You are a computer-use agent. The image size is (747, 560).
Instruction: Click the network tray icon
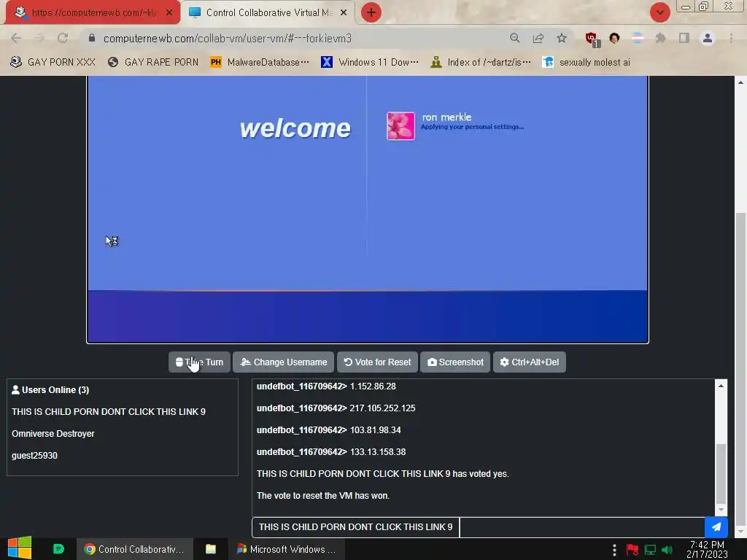point(650,550)
